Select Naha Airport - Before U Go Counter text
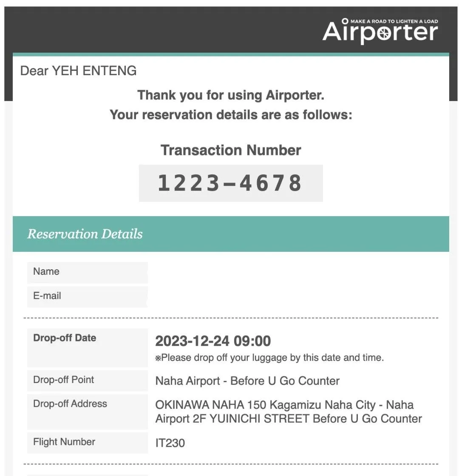 tap(247, 381)
